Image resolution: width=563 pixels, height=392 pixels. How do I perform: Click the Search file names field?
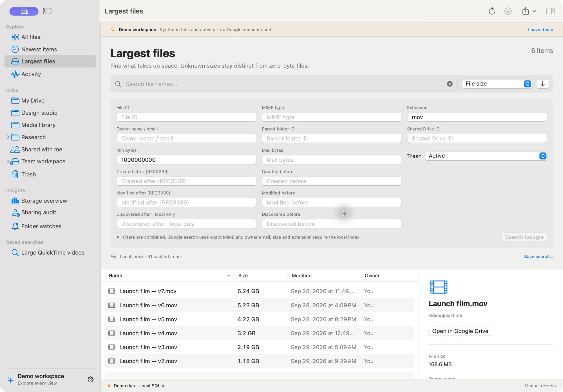(284, 84)
